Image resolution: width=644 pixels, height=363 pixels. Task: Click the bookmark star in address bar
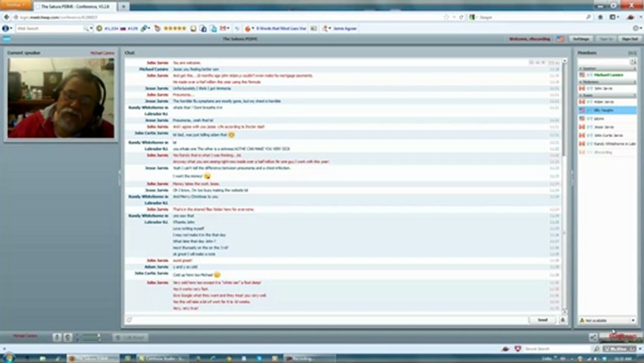click(447, 17)
